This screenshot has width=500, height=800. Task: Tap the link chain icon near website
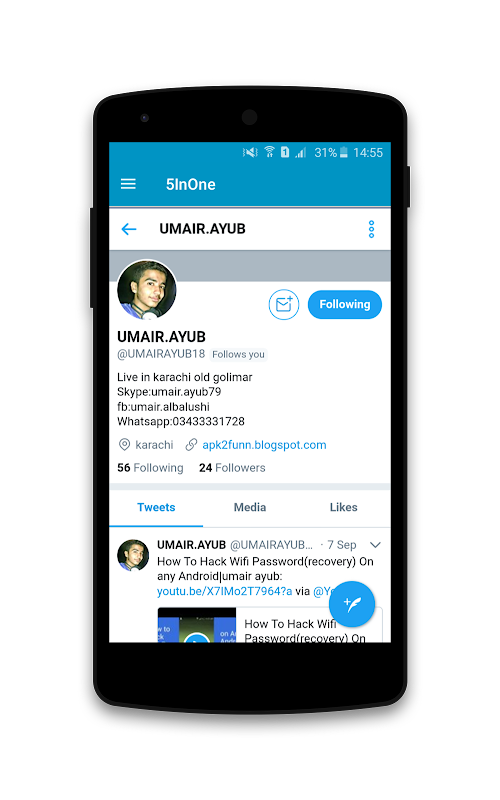click(191, 445)
